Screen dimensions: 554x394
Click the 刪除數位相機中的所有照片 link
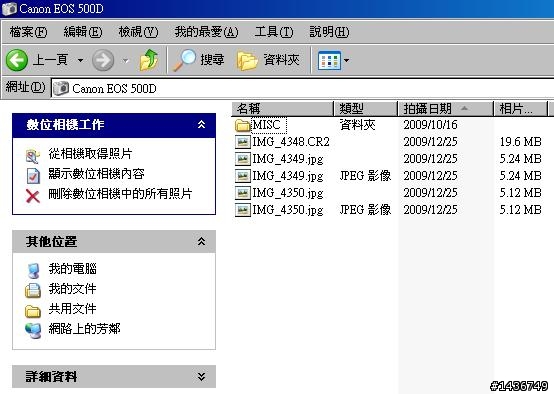pyautogui.click(x=120, y=194)
